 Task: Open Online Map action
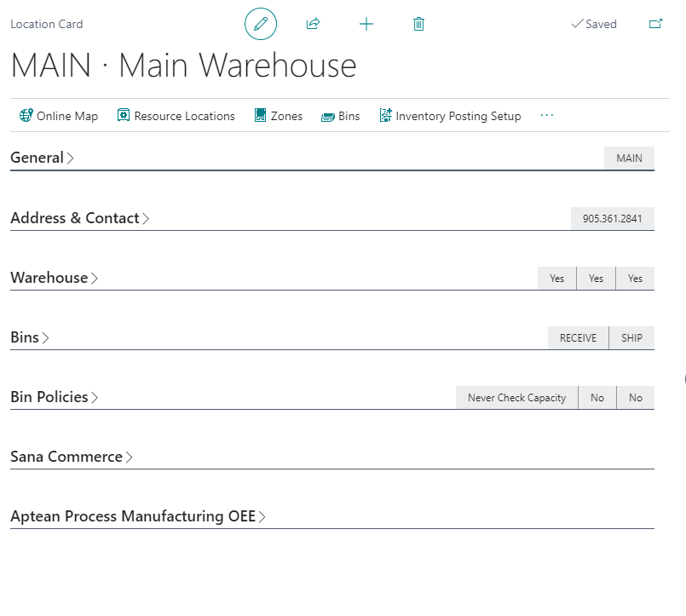pos(59,116)
